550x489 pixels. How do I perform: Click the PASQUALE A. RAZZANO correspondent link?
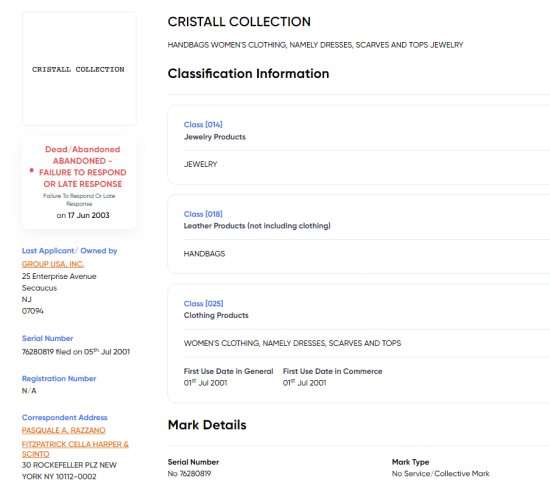click(x=63, y=430)
